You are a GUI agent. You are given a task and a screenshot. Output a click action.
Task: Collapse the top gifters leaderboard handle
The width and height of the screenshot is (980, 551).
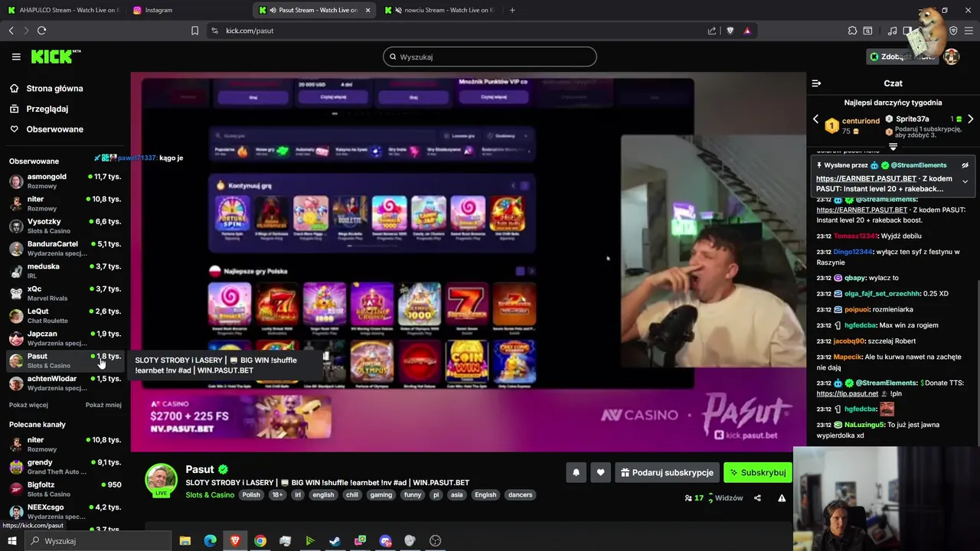(893, 145)
